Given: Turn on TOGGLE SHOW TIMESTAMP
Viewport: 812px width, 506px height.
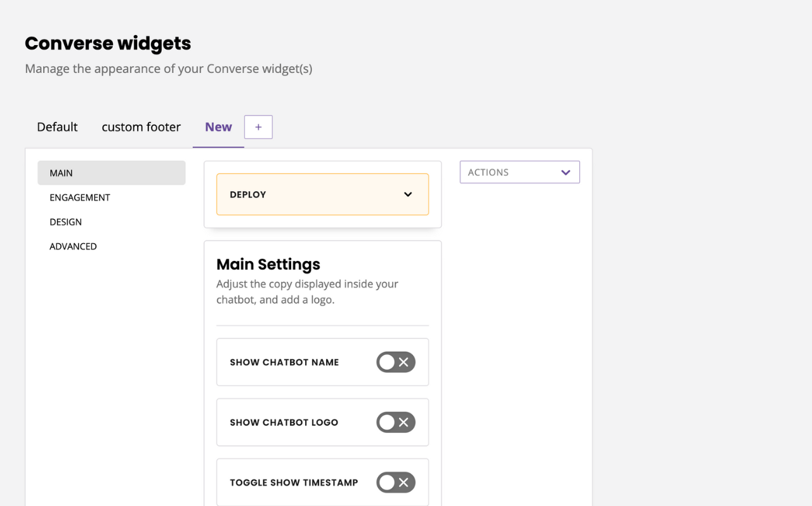Looking at the screenshot, I should (396, 483).
